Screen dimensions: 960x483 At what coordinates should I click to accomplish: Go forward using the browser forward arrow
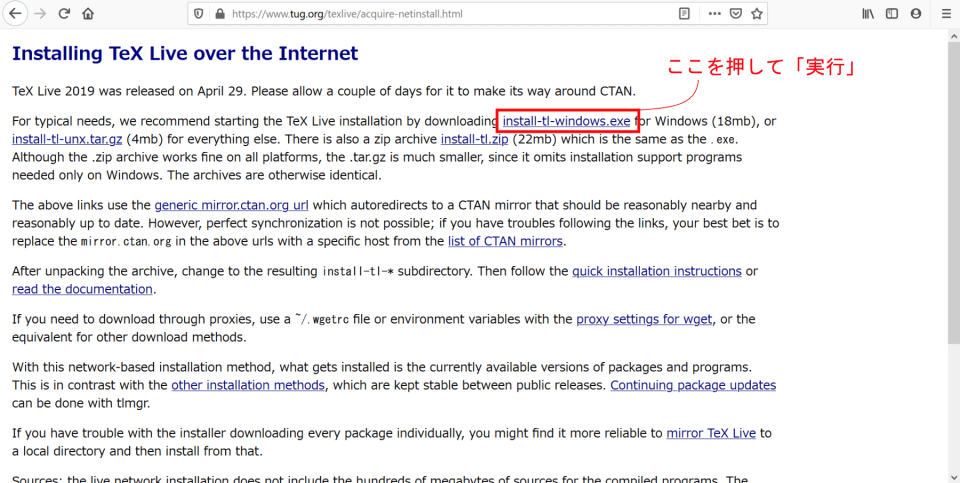click(40, 13)
